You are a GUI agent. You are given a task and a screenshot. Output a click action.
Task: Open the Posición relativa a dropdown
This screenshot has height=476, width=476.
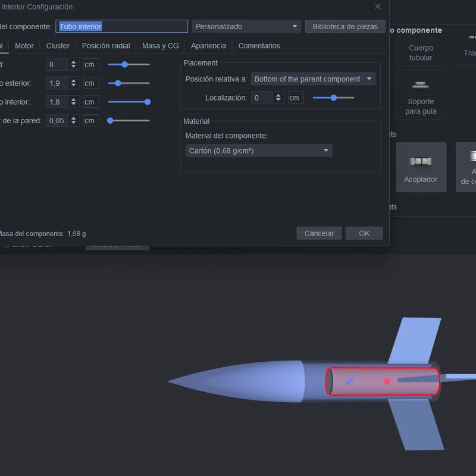tap(314, 79)
